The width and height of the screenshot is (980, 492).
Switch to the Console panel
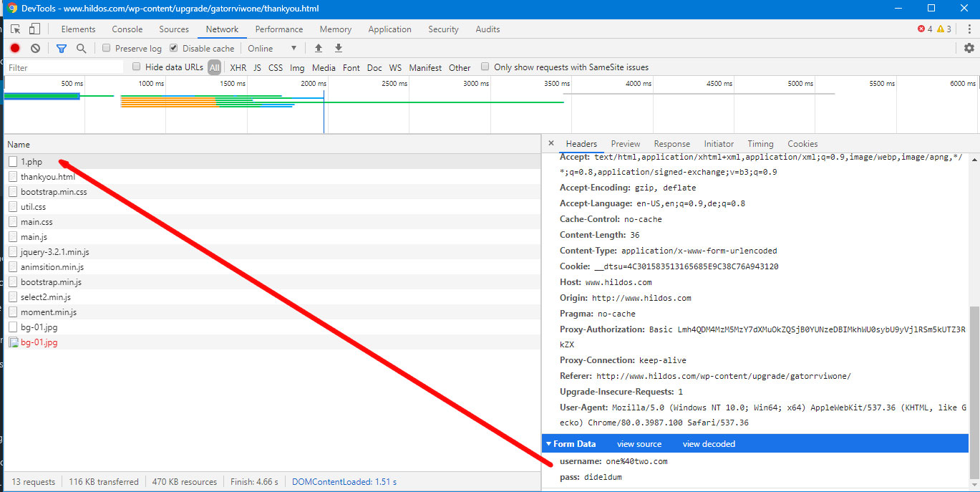click(127, 29)
